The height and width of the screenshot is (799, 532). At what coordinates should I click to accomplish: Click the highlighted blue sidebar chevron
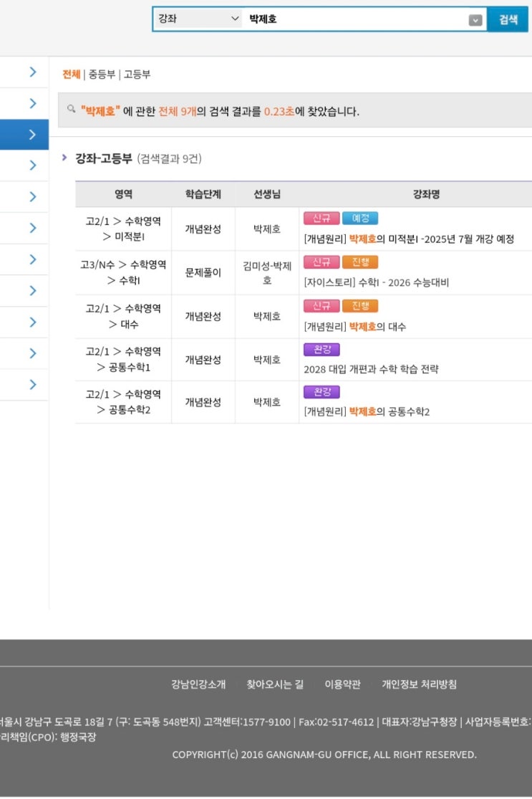point(32,134)
